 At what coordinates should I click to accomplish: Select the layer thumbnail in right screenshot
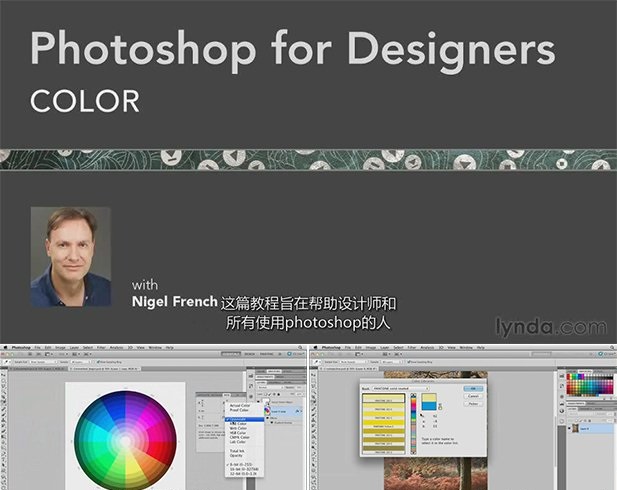coord(576,429)
